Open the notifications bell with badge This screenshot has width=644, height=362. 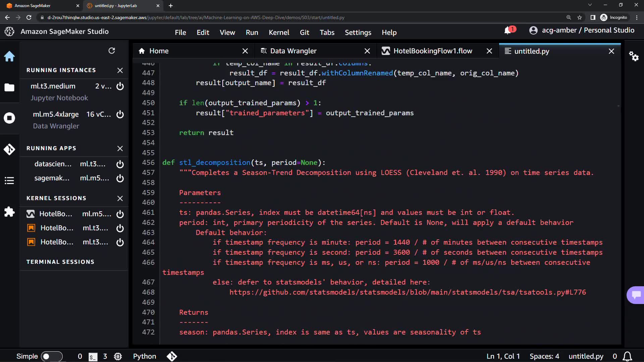point(508,31)
